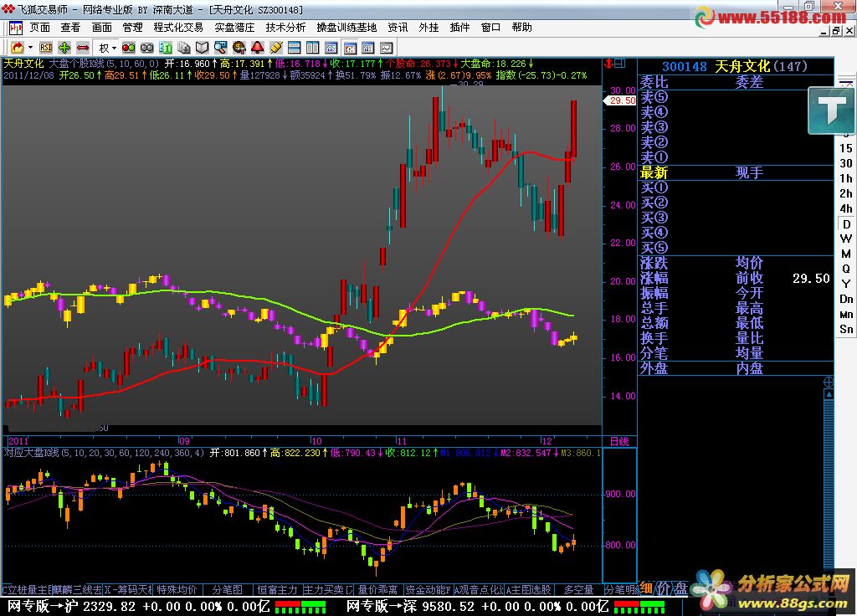The image size is (857, 616).
Task: Select the 1h period
Action: pos(845,178)
